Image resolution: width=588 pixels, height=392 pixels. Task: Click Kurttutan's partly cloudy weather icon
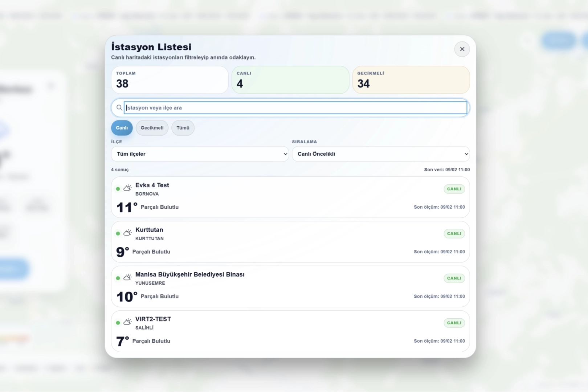click(127, 233)
